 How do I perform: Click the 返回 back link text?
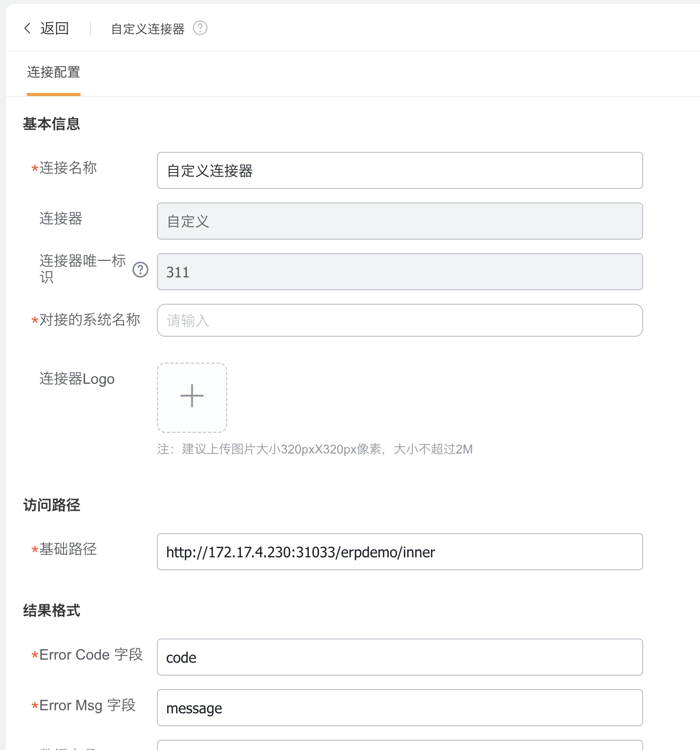point(55,28)
